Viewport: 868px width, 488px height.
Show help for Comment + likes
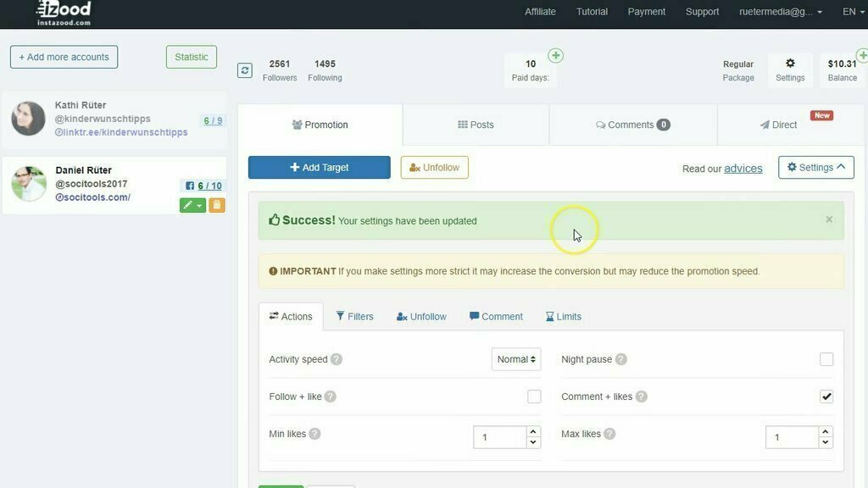(x=641, y=396)
